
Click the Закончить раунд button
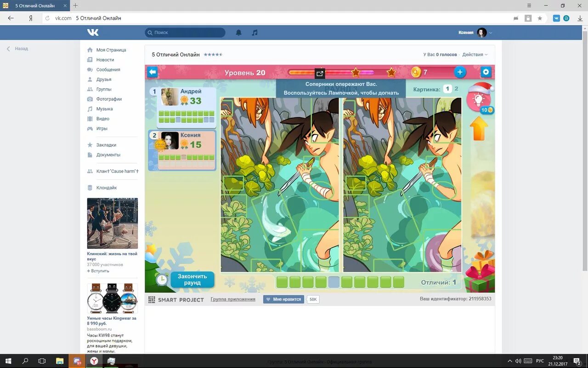pyautogui.click(x=192, y=279)
